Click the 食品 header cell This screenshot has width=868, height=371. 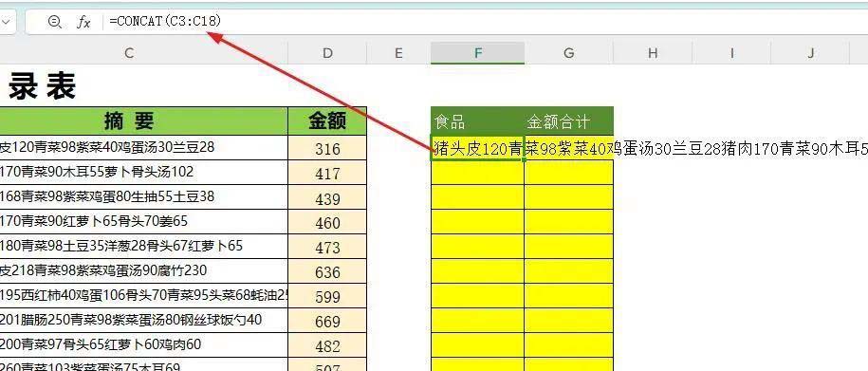coord(478,121)
